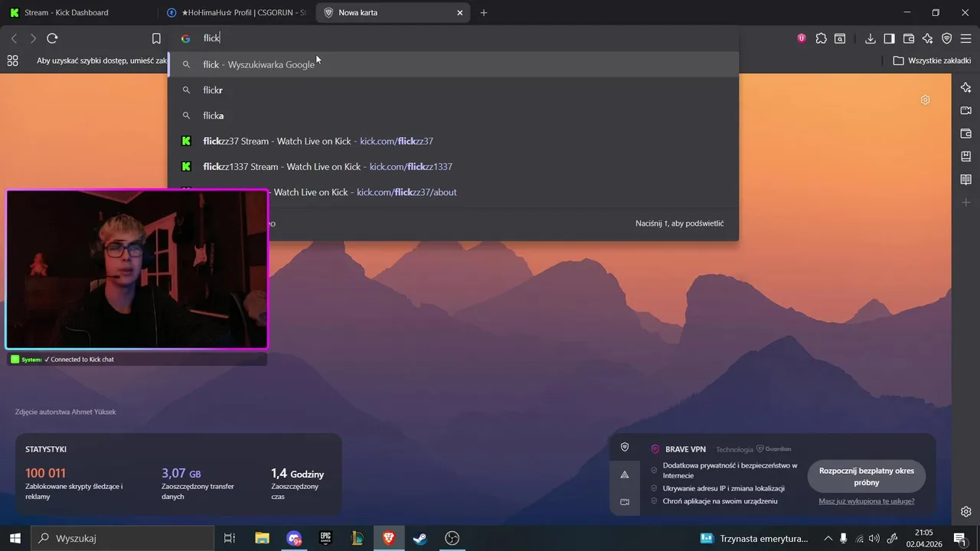This screenshot has height=551, width=980.
Task: Switch to the HoHimaHu Profil CSGORUN tab
Action: coord(235,12)
